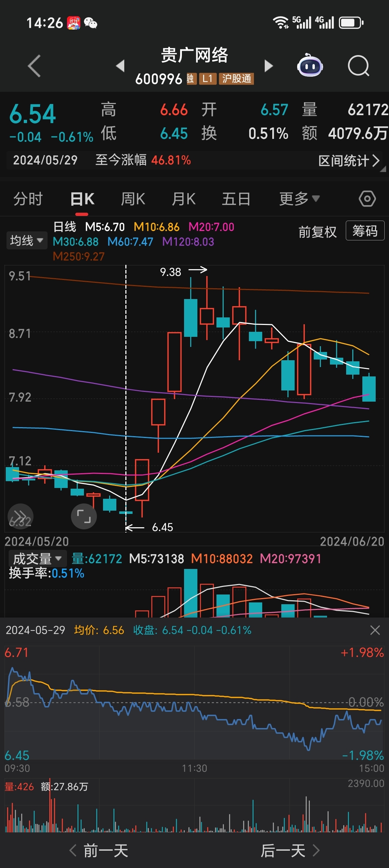
Task: Go to 后一天 next day
Action: coord(290,851)
